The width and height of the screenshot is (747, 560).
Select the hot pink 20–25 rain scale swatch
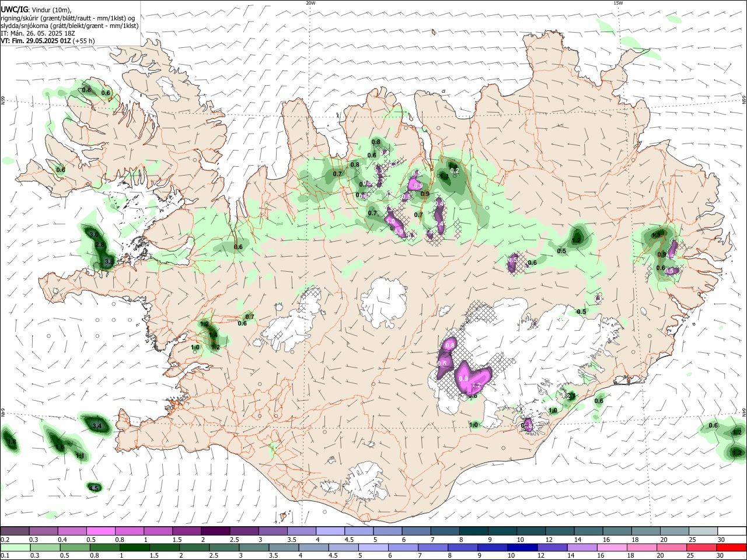[x=671, y=547]
